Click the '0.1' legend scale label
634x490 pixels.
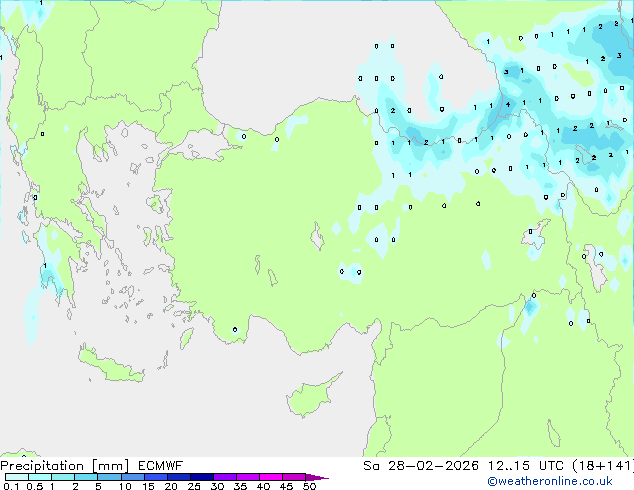[x=11, y=486]
